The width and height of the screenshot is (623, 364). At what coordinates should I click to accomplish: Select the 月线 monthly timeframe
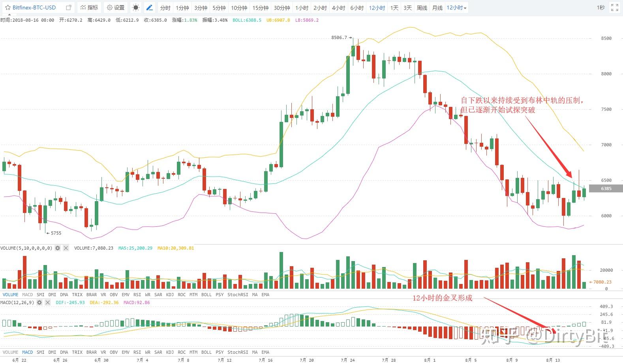click(437, 7)
